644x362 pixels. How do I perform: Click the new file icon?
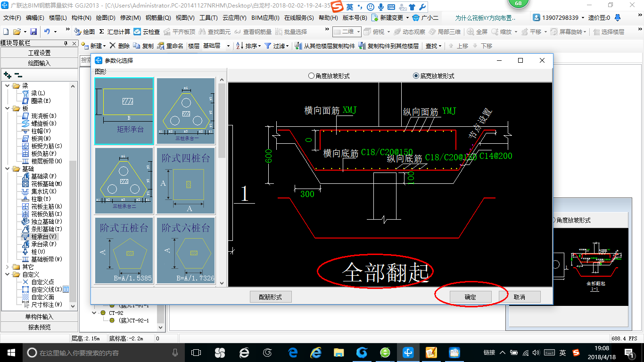click(x=6, y=32)
